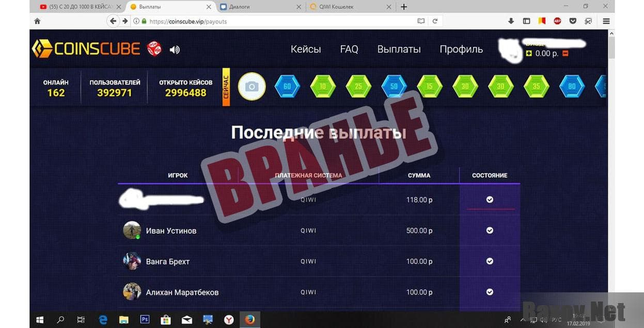Mute the site sound via speaker icon

(175, 50)
